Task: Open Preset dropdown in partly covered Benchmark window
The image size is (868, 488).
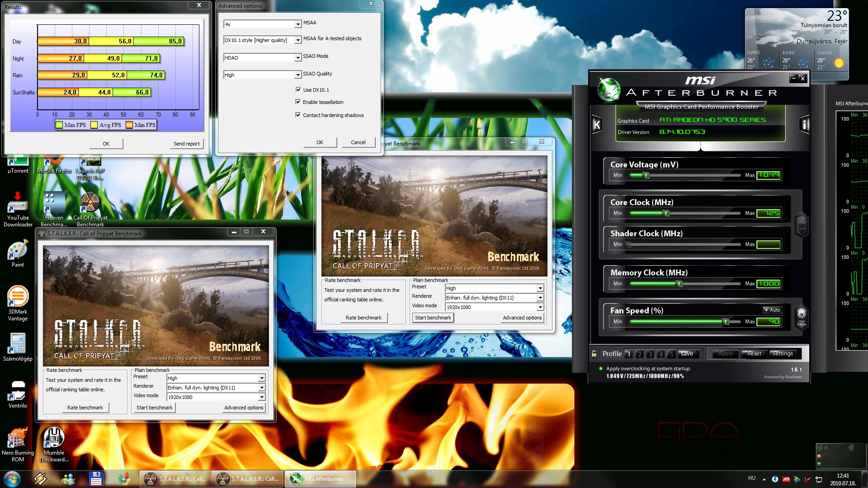Action: [x=540, y=288]
